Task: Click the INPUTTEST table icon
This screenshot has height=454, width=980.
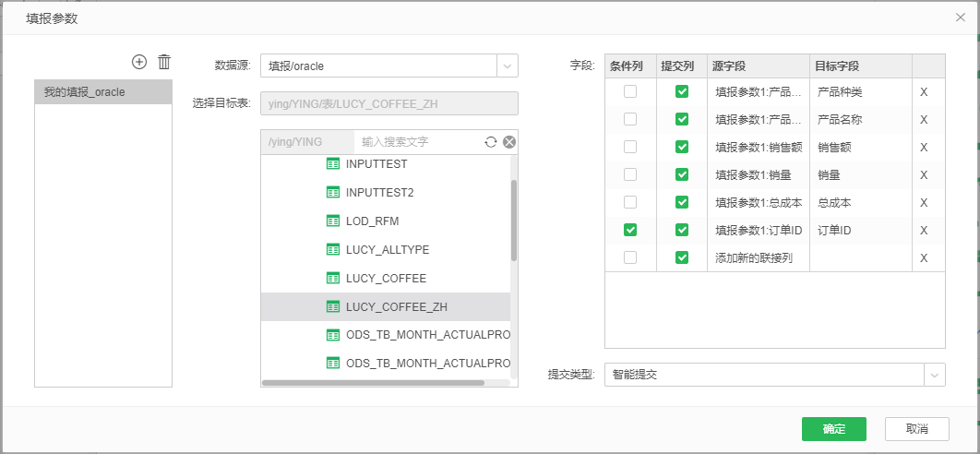Action: (x=334, y=163)
